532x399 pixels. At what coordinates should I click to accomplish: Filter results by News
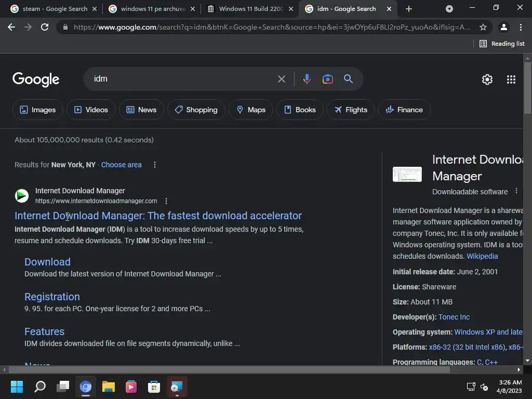141,110
